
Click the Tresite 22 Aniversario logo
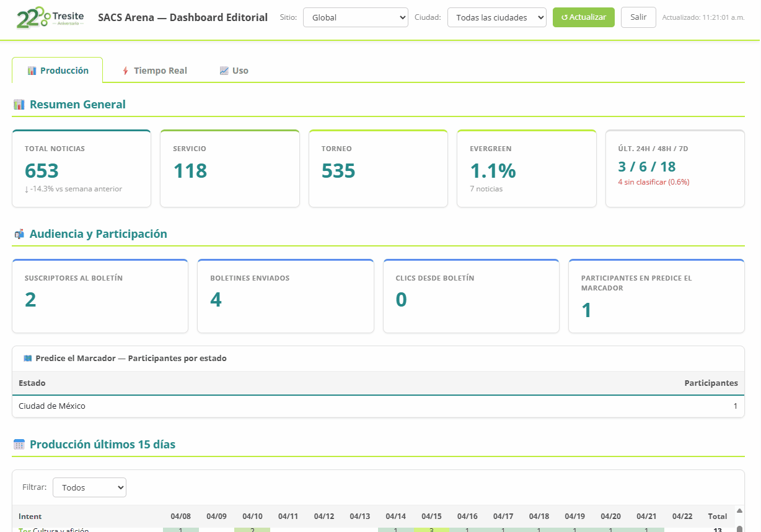(50, 18)
